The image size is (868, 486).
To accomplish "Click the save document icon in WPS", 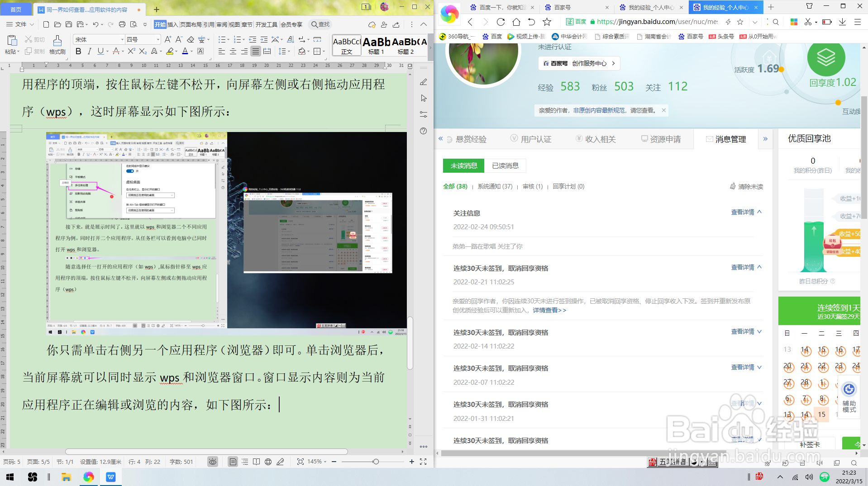I will tap(69, 24).
